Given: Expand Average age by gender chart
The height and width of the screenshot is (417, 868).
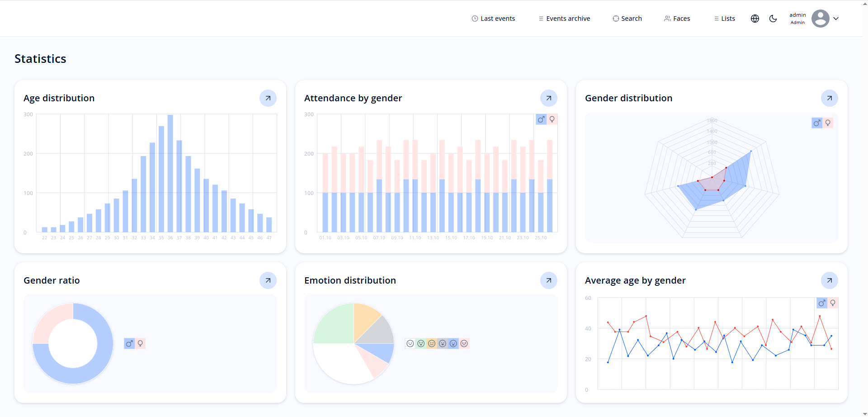Looking at the screenshot, I should 829,280.
